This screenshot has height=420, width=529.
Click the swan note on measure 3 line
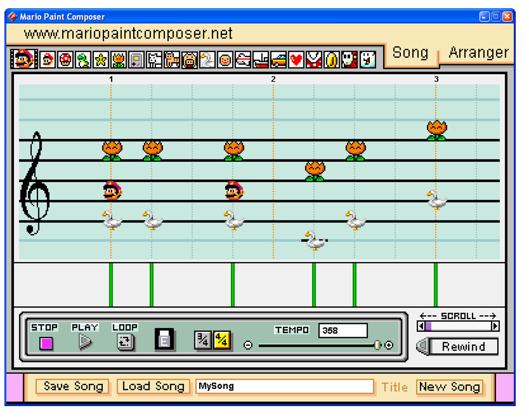(437, 200)
